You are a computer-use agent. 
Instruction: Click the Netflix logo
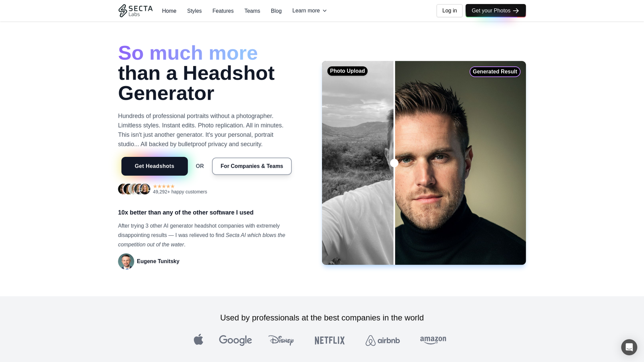pyautogui.click(x=330, y=340)
